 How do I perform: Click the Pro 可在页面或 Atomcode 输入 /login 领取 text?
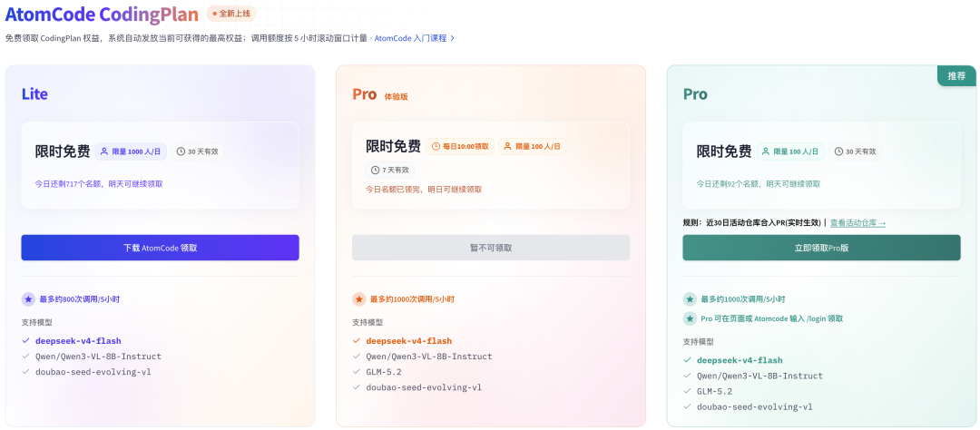[772, 318]
